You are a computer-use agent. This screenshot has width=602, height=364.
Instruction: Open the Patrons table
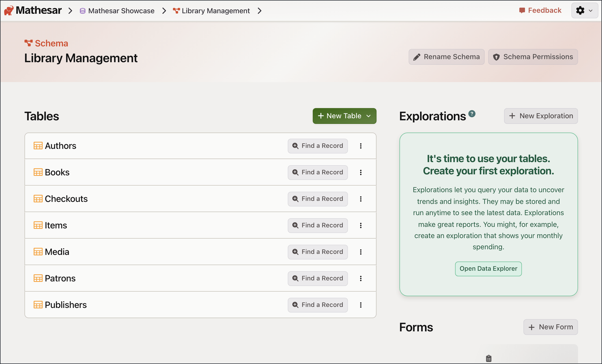(x=60, y=278)
